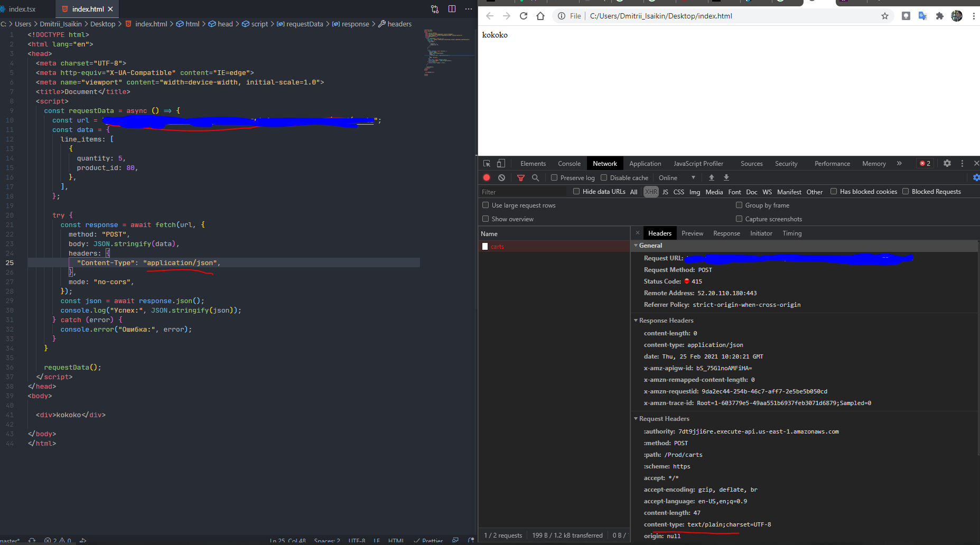980x545 pixels.
Task: Open the response breadcrumb dropdown
Action: [350, 24]
